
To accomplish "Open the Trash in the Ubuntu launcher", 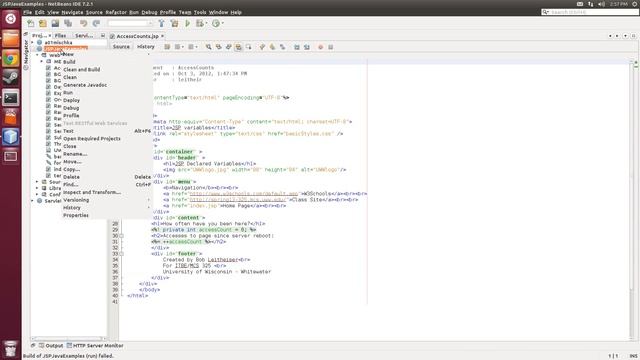I will (x=11, y=349).
